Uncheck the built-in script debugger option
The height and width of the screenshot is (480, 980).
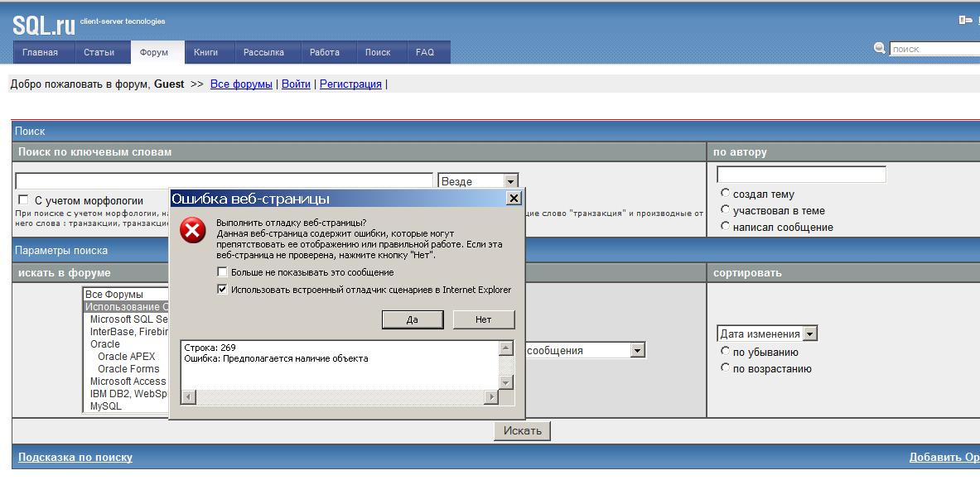222,290
